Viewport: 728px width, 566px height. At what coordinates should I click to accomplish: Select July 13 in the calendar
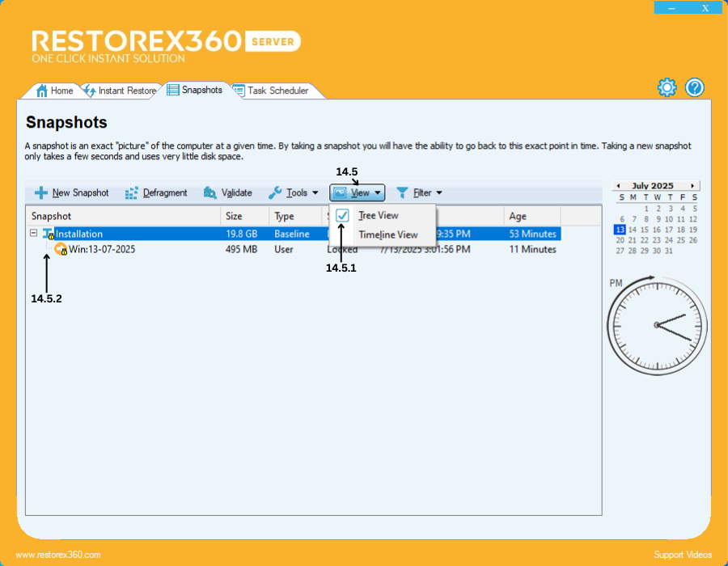(620, 230)
